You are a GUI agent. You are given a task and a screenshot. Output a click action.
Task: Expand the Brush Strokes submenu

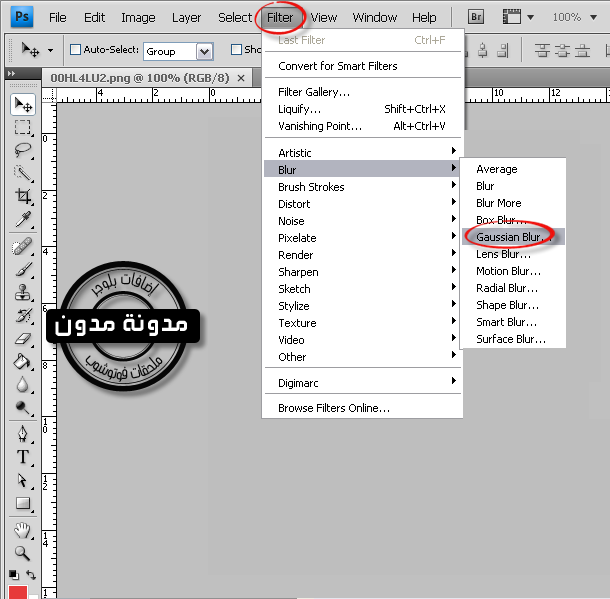[x=363, y=187]
